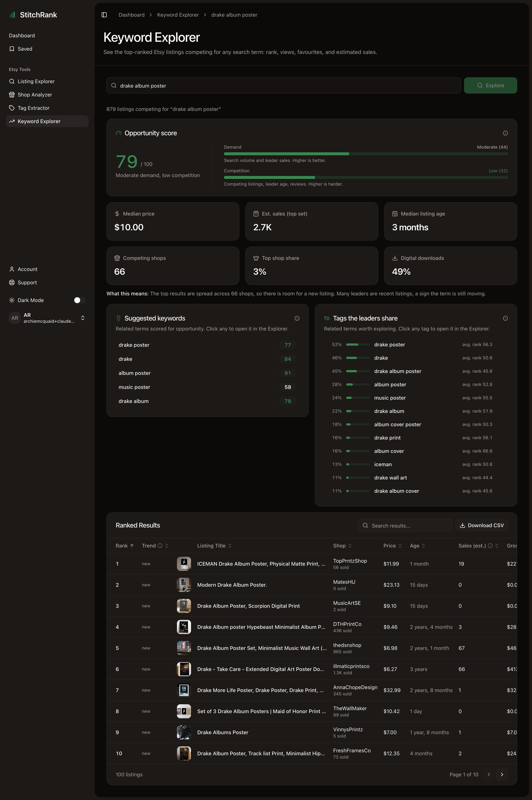
Task: Open Drake Albums Poster thumbnail
Action: click(184, 733)
